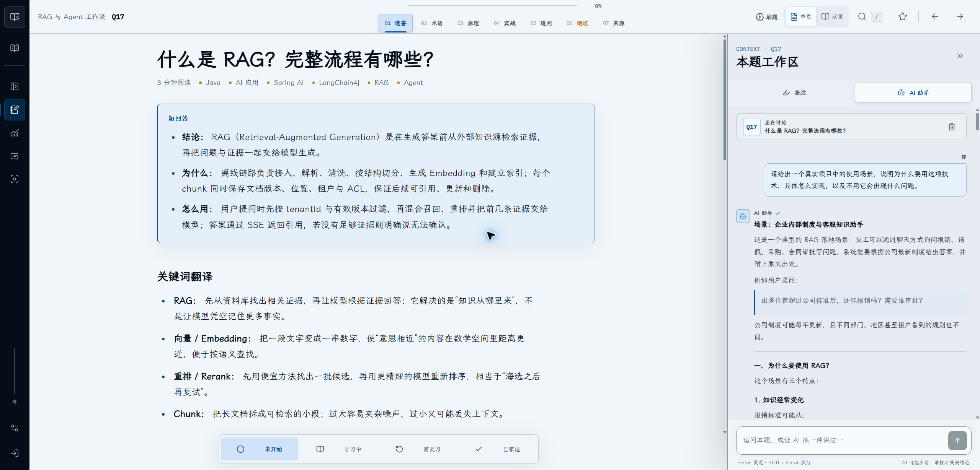
Task: Click the slash shortcut key badge
Action: tap(876, 17)
